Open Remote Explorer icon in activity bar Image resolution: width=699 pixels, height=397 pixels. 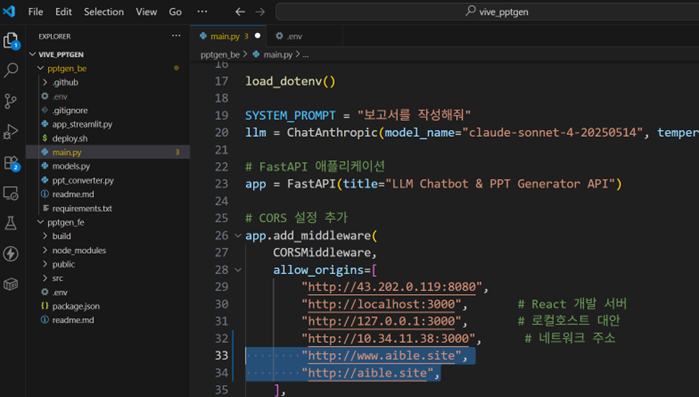click(11, 193)
